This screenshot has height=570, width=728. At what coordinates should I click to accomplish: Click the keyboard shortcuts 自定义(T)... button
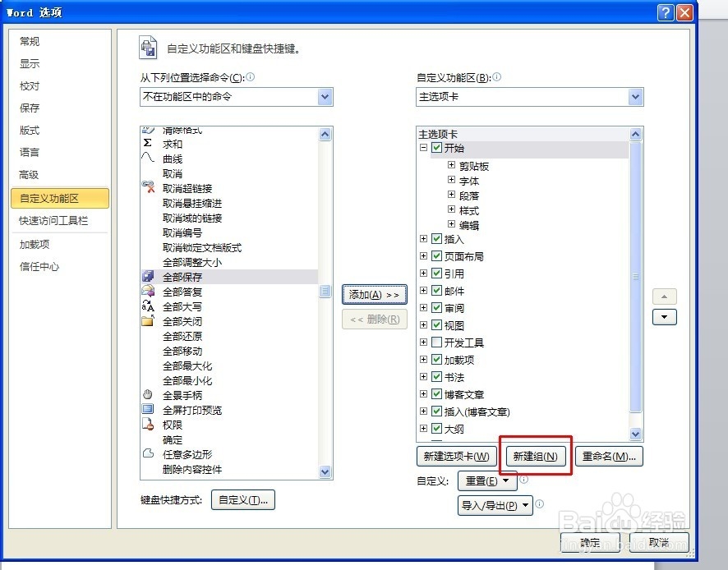243,500
